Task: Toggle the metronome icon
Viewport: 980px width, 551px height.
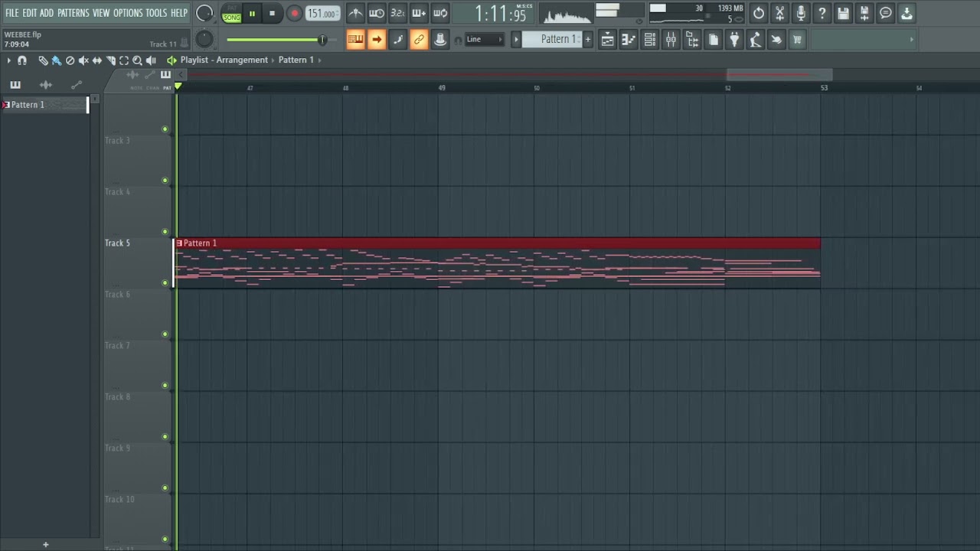Action: pos(355,13)
